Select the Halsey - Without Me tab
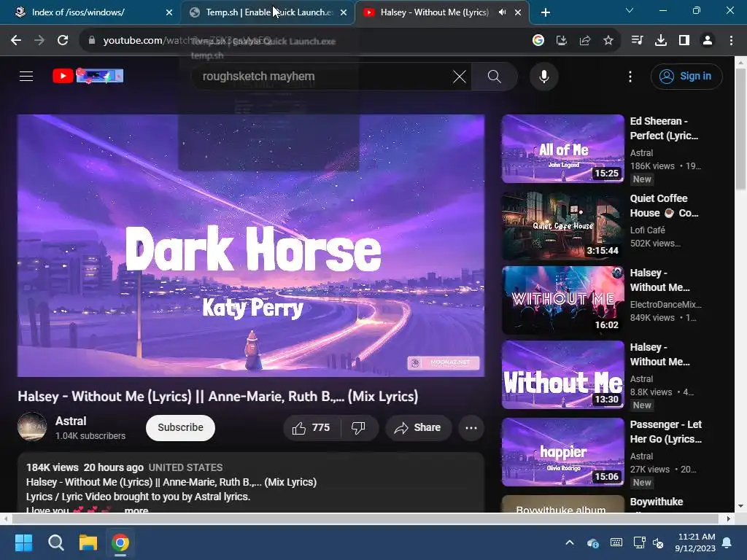Screen dimensions: 747x560 click(x=442, y=12)
